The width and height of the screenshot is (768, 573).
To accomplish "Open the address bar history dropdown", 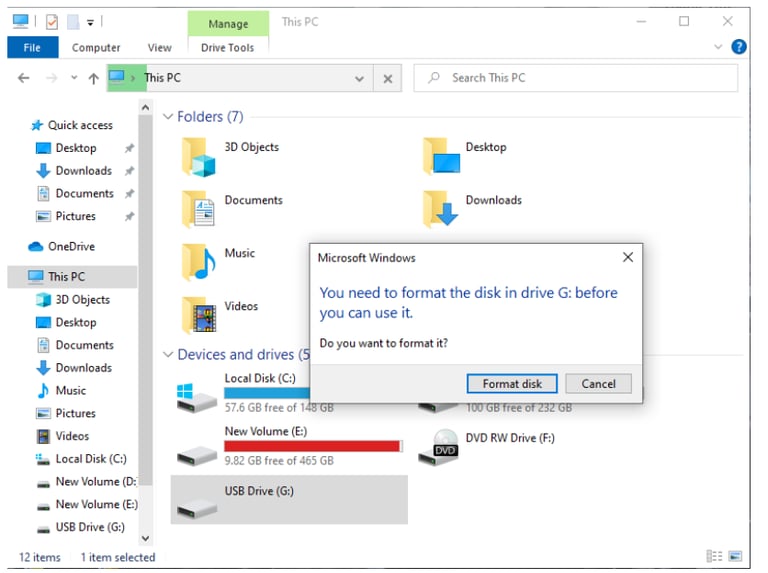I will [359, 78].
